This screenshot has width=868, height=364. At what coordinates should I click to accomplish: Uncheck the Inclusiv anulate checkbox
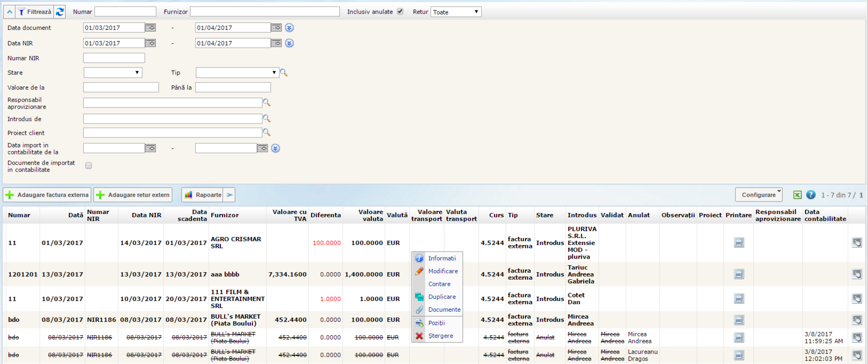tap(400, 11)
